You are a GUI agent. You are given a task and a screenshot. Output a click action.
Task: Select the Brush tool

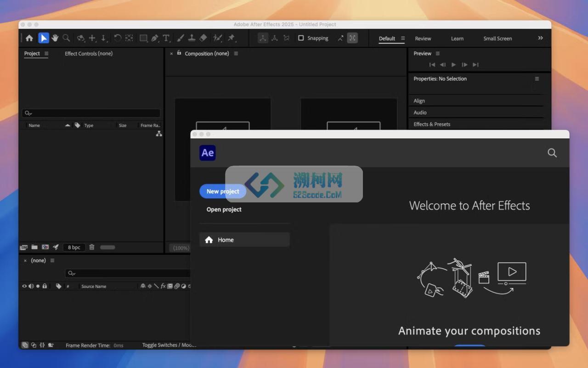tap(181, 38)
